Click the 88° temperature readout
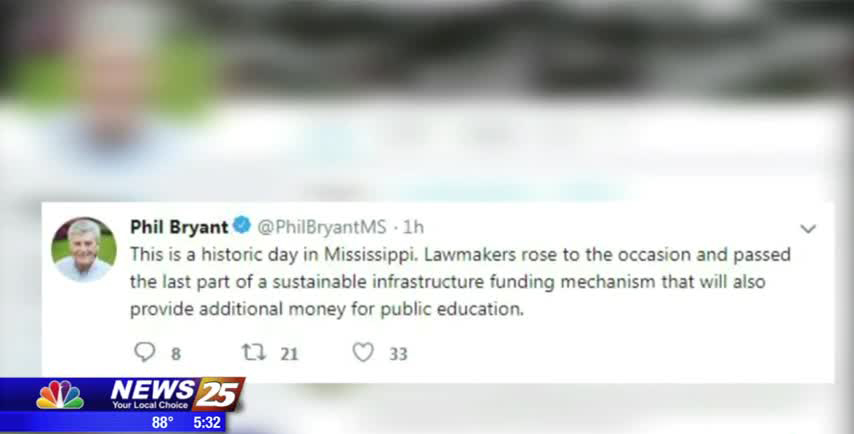The height and width of the screenshot is (434, 854). pos(162,423)
